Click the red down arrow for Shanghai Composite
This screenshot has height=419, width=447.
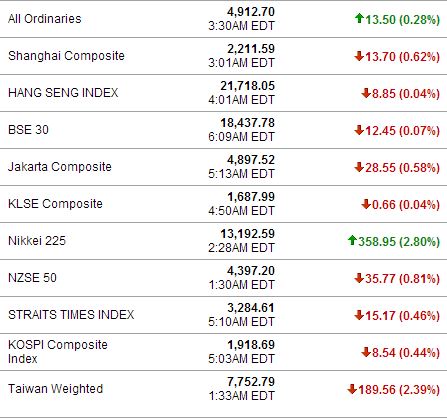tap(359, 56)
